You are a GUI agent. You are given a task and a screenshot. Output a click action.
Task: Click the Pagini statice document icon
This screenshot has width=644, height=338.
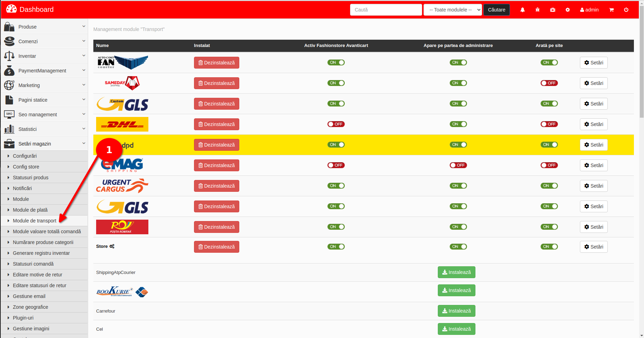coord(9,100)
